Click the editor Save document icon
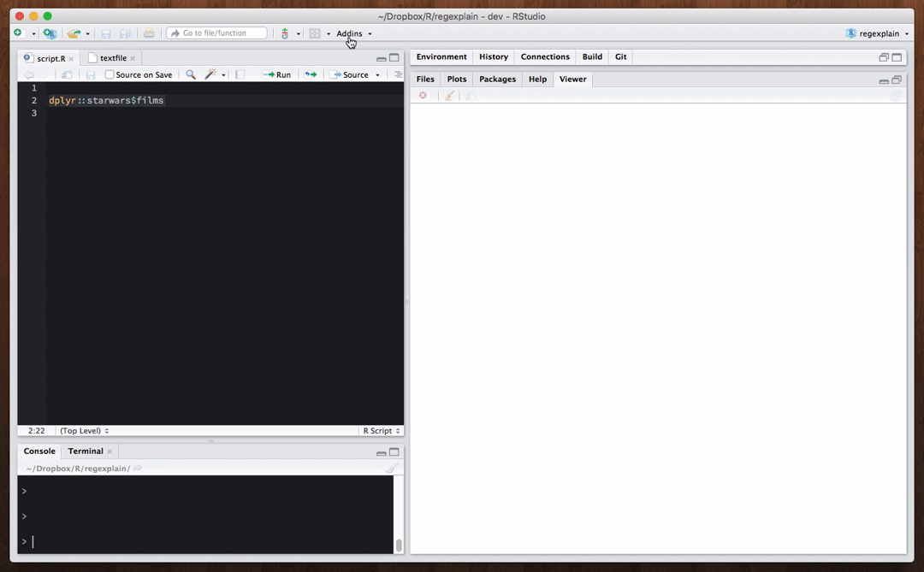This screenshot has height=572, width=924. coord(90,75)
